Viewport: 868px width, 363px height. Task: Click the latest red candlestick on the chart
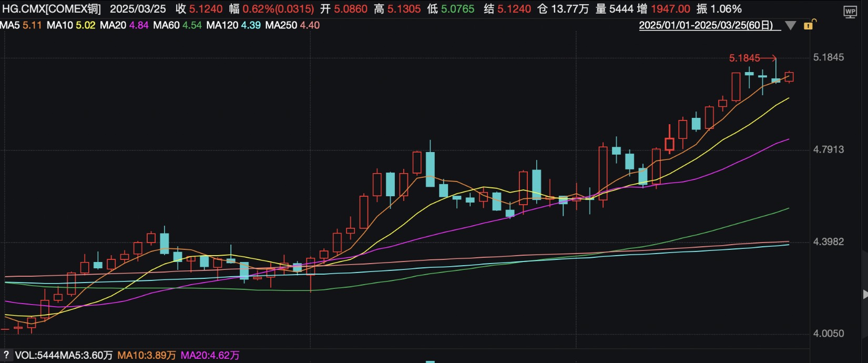[x=789, y=77]
